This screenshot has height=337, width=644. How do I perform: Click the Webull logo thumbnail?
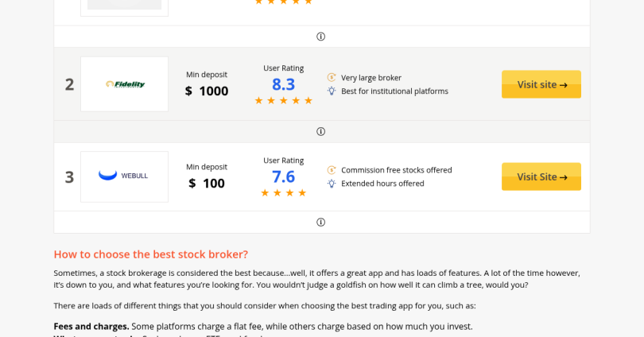(x=125, y=176)
